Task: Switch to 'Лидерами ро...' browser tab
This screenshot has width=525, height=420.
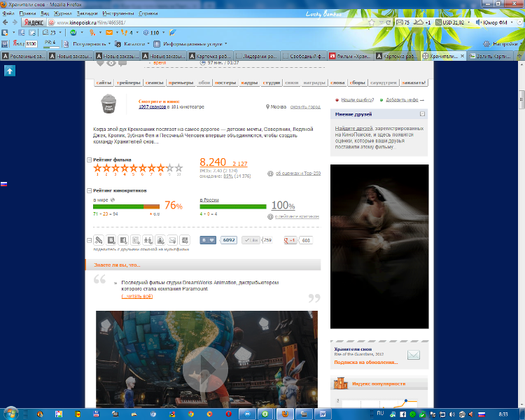Action: pos(257,56)
